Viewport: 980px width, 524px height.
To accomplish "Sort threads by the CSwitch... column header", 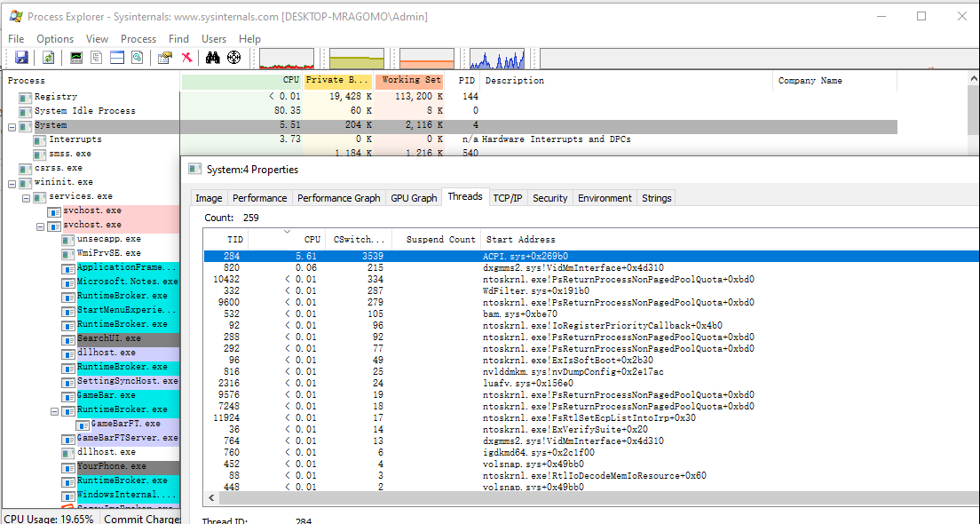I will (359, 240).
